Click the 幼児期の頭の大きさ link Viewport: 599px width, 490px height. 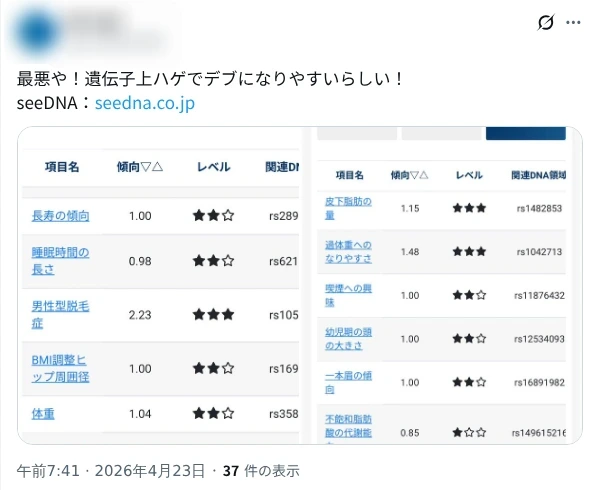(348, 339)
